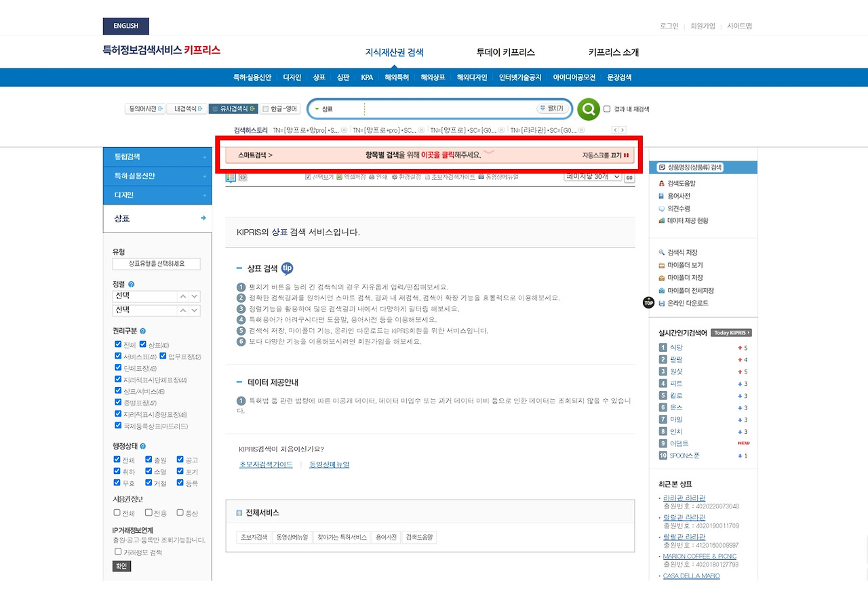Click the TOP scroll-to-top icon
The width and height of the screenshot is (868, 602).
pyautogui.click(x=648, y=302)
